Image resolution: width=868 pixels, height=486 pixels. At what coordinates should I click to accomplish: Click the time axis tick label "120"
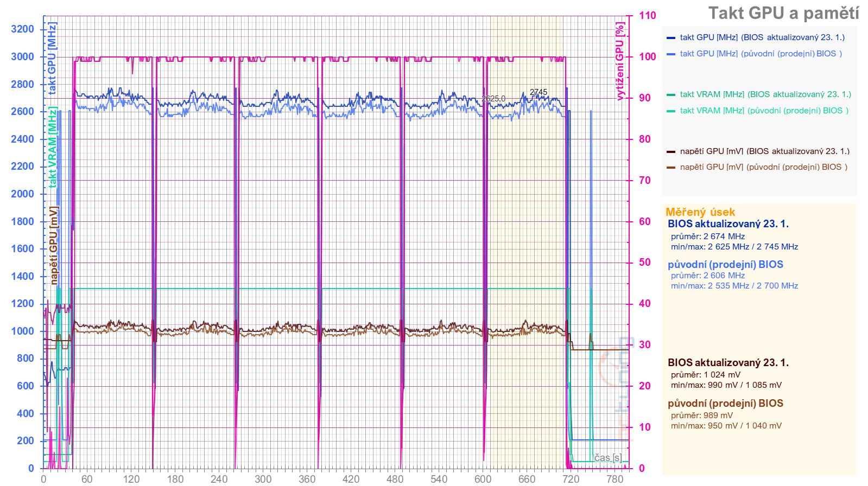(x=131, y=479)
